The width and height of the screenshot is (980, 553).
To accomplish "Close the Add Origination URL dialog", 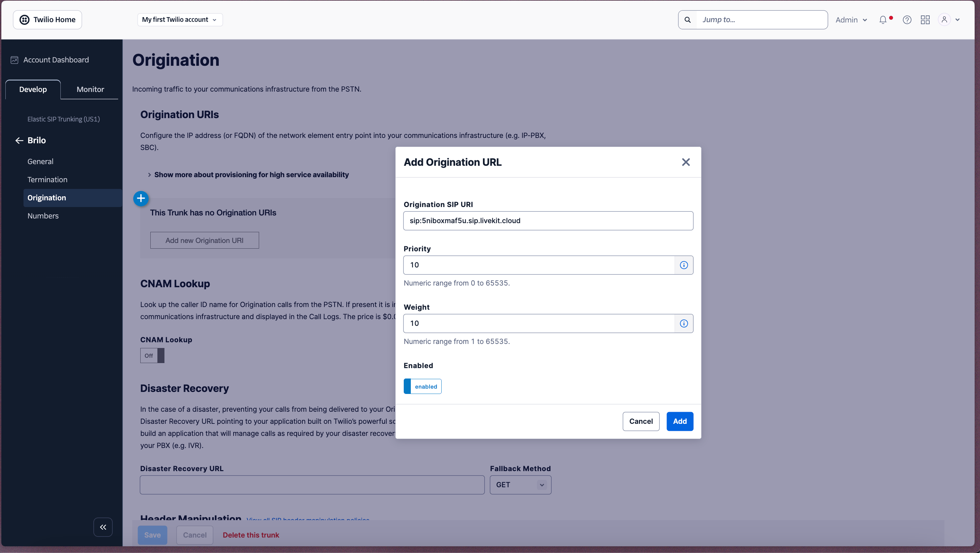I will click(686, 162).
